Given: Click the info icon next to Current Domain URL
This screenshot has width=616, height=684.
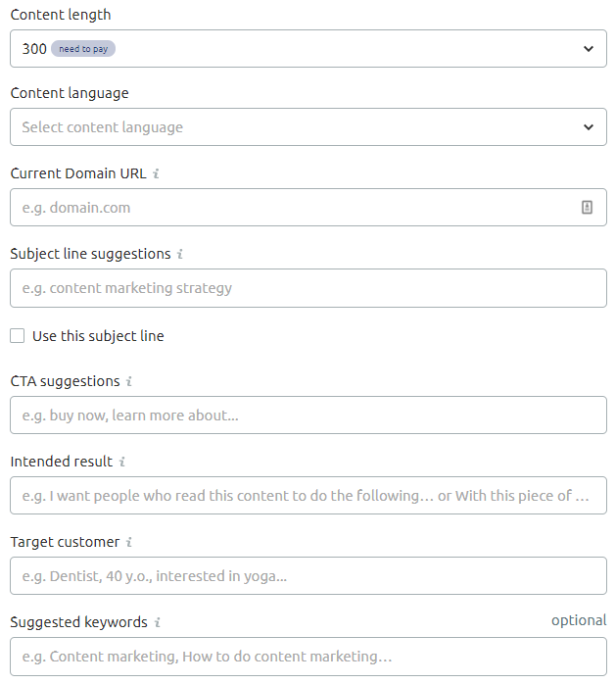Looking at the screenshot, I should click(156, 173).
